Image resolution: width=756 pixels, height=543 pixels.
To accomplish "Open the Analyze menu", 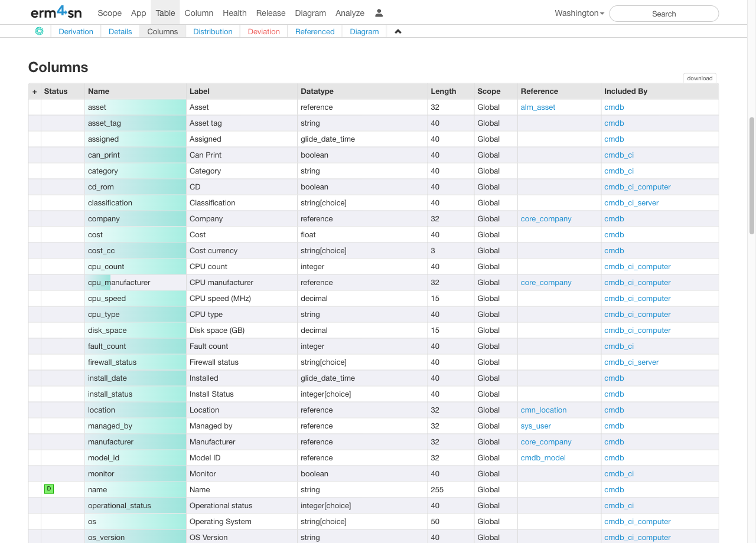I will (350, 12).
